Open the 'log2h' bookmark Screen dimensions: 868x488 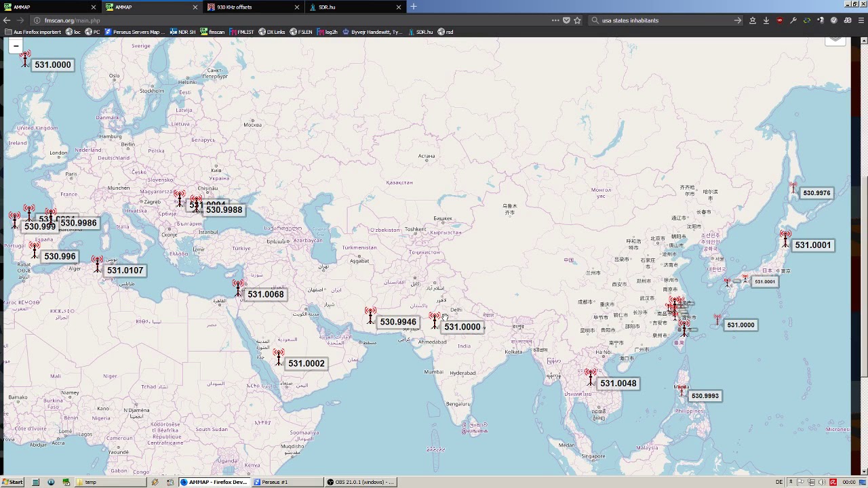pyautogui.click(x=327, y=32)
